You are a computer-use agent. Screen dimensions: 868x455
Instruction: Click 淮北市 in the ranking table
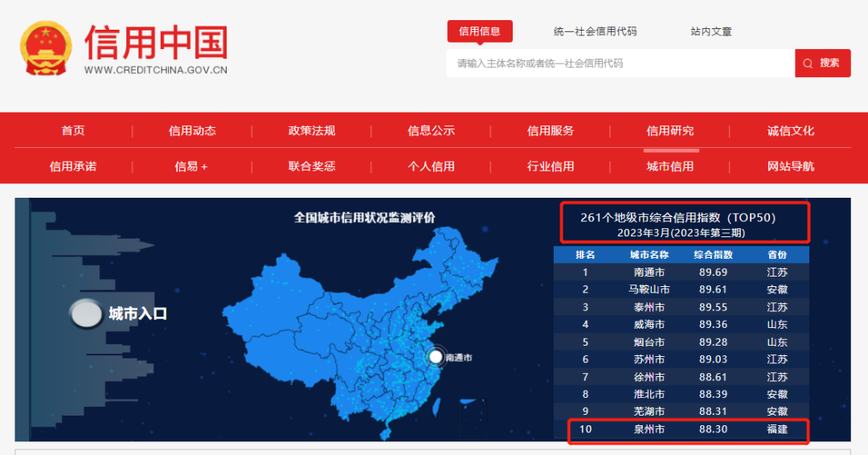pos(649,394)
